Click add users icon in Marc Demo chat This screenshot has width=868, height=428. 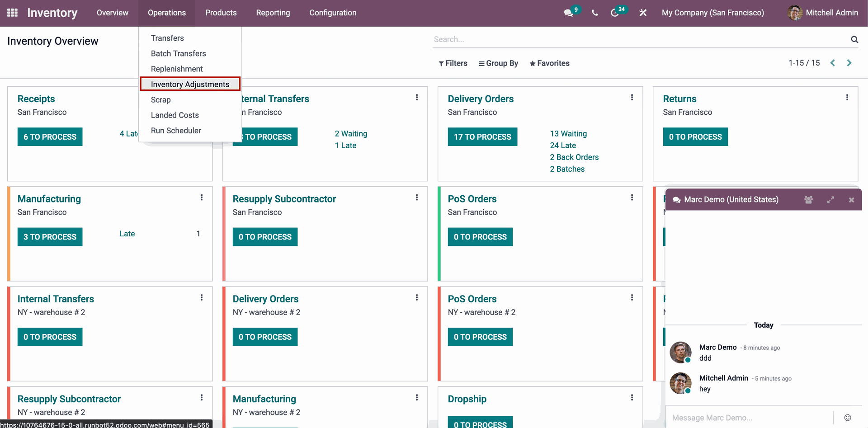(809, 200)
